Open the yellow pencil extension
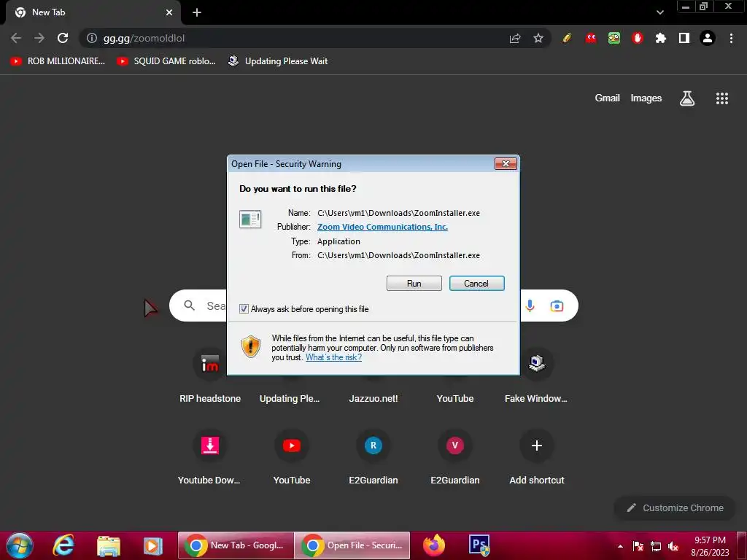This screenshot has width=747, height=560. click(566, 38)
